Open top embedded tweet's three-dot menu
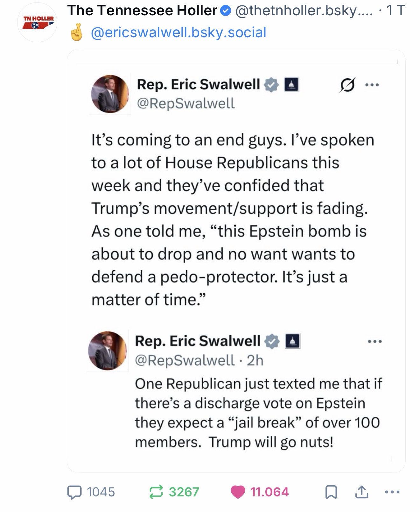 [x=372, y=85]
